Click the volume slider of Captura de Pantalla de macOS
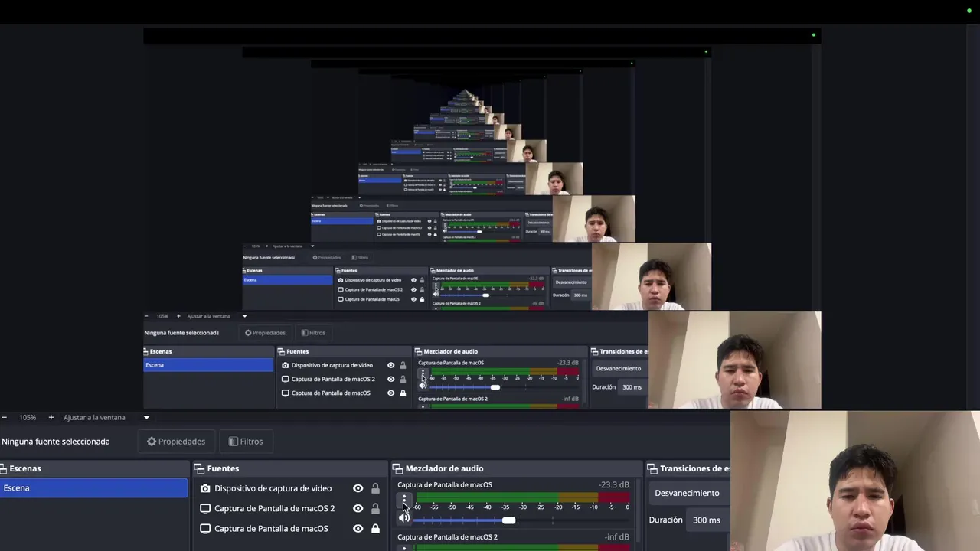This screenshot has width=980, height=551. [x=521, y=520]
